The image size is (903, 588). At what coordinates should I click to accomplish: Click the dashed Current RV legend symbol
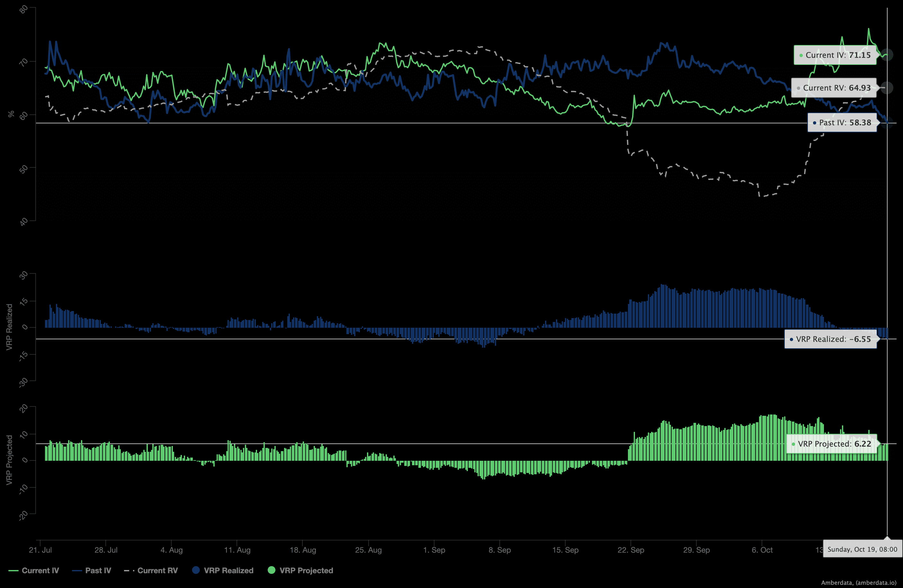(x=129, y=571)
